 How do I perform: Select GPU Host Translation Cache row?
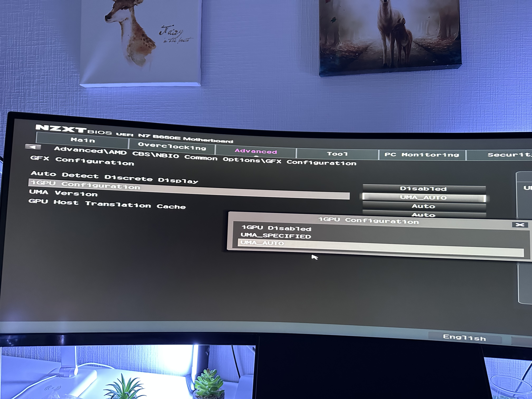click(107, 204)
